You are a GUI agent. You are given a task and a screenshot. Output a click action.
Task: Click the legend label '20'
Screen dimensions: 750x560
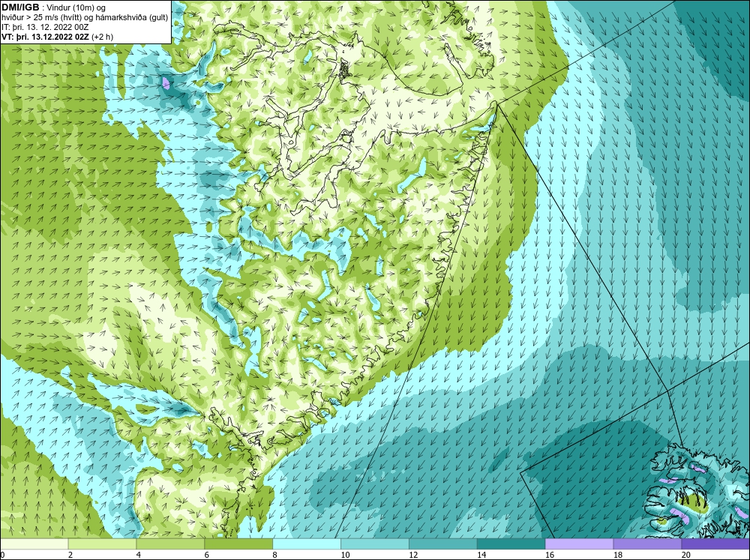point(686,555)
